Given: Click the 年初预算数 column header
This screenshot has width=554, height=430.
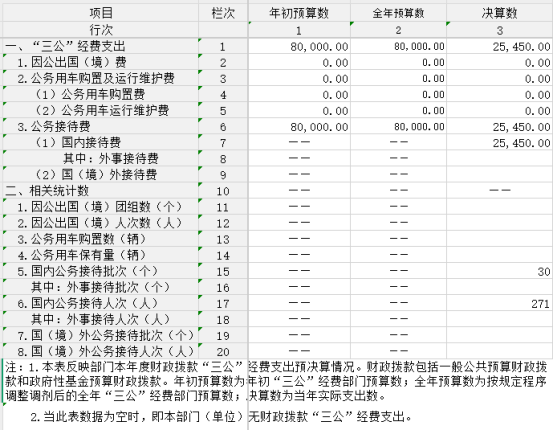Looking at the screenshot, I should [x=299, y=13].
